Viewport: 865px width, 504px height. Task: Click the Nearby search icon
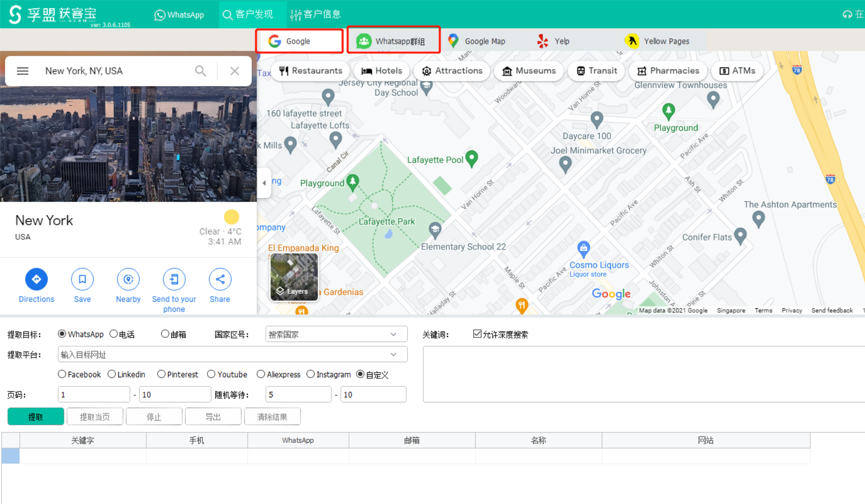click(x=128, y=279)
